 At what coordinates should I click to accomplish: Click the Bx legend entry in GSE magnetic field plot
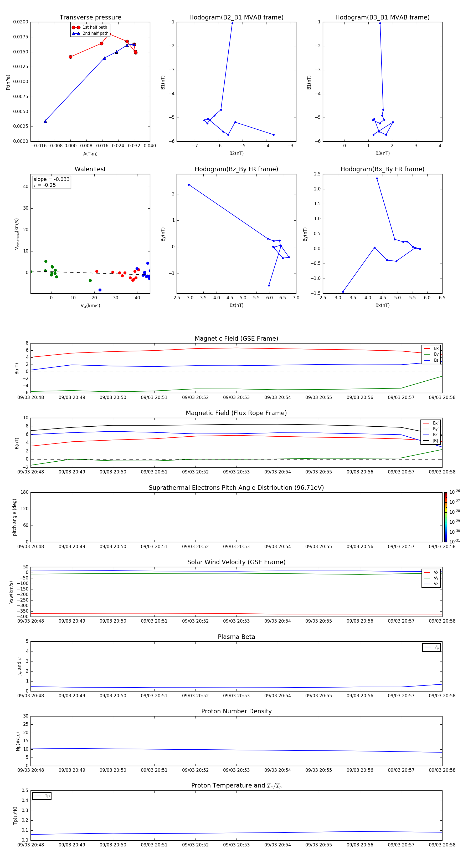[431, 349]
